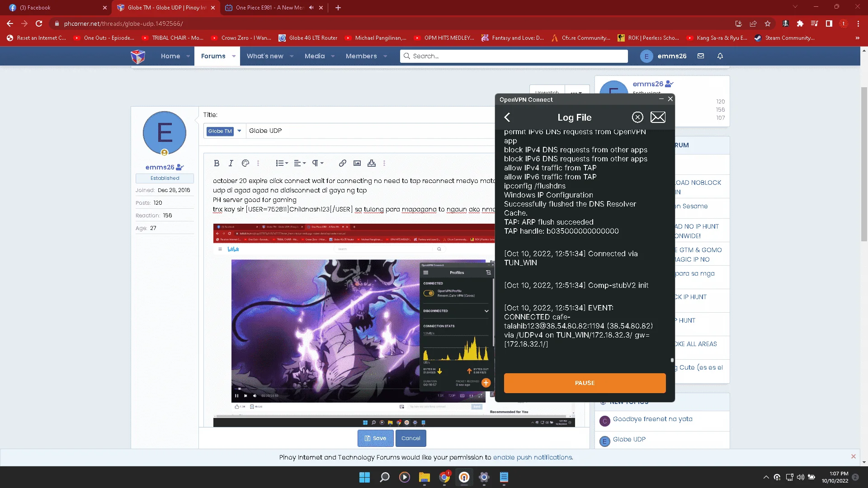Open File Explorer from the taskbar
This screenshot has width=868, height=488.
coord(424,477)
